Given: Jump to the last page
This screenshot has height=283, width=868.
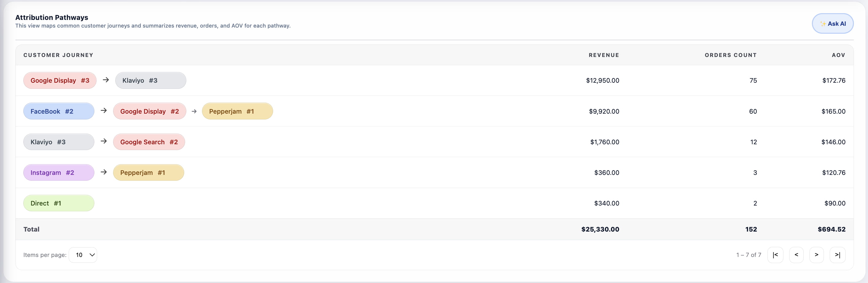Looking at the screenshot, I should pyautogui.click(x=837, y=255).
